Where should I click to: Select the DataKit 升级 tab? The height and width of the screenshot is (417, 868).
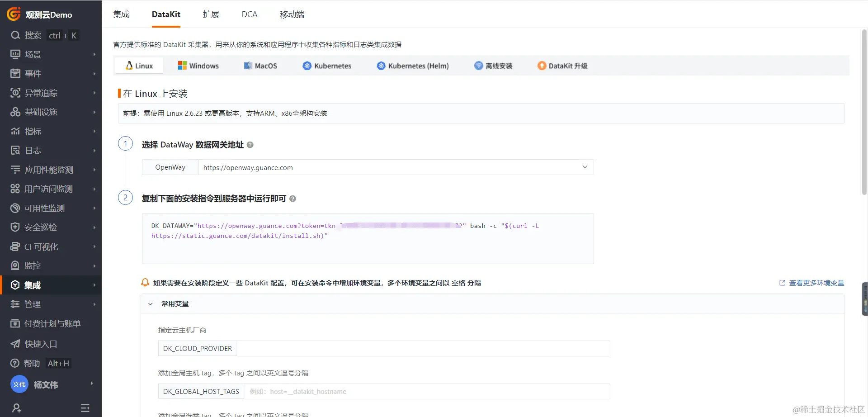pos(562,66)
